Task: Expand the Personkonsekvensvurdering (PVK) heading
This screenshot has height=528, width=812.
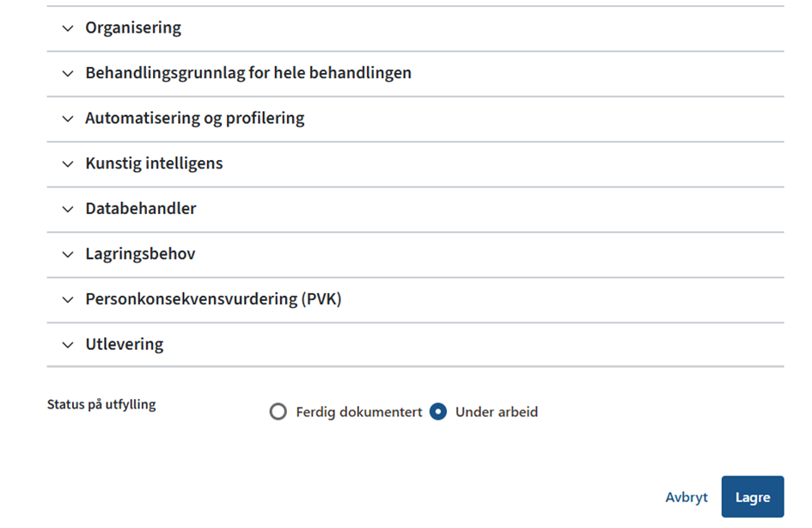Action: pyautogui.click(x=214, y=299)
